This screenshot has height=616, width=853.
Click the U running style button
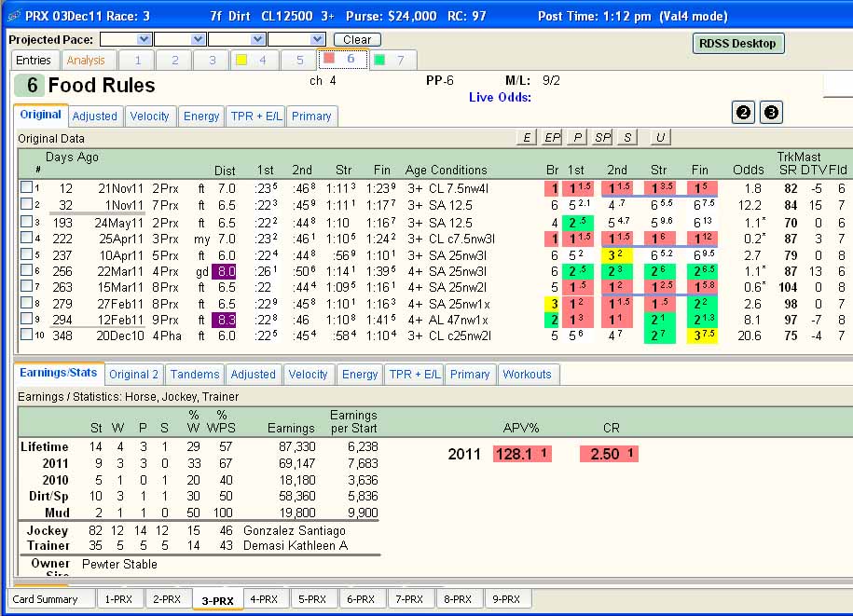tap(660, 138)
